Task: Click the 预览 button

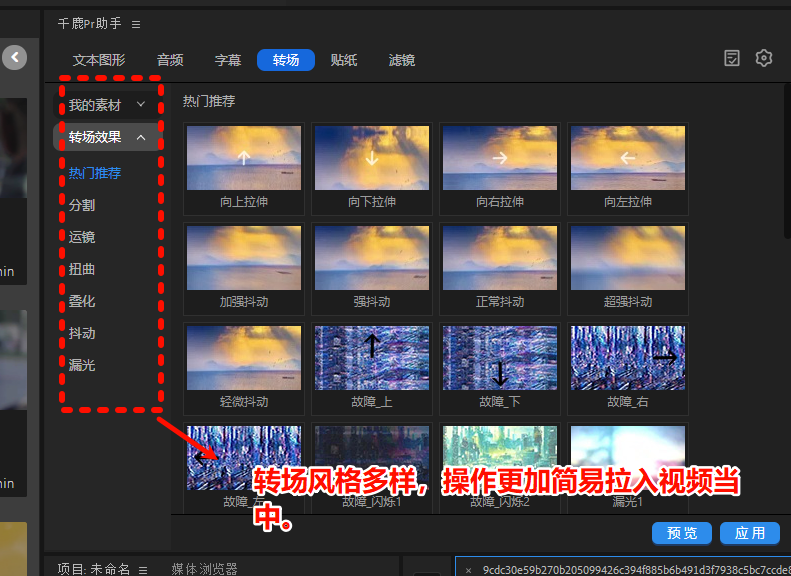Action: click(x=682, y=533)
